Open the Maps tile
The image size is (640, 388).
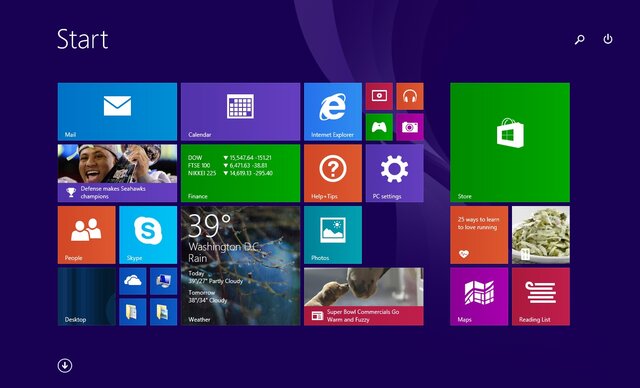click(x=479, y=297)
